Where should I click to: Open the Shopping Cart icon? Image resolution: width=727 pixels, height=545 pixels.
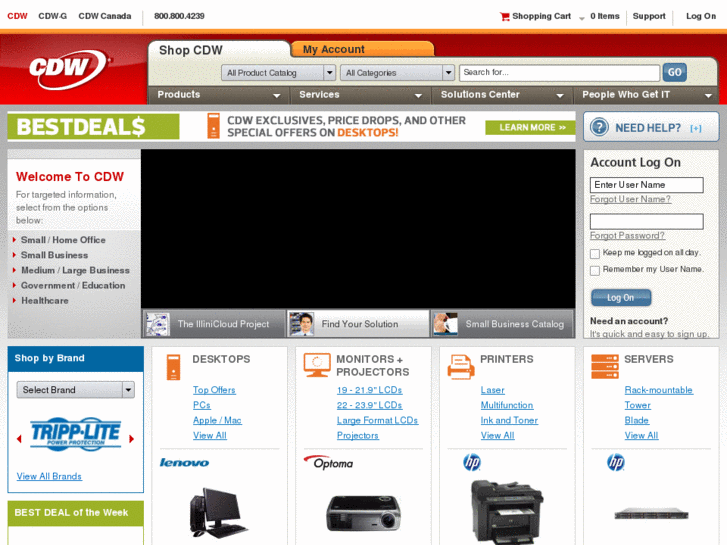point(504,17)
